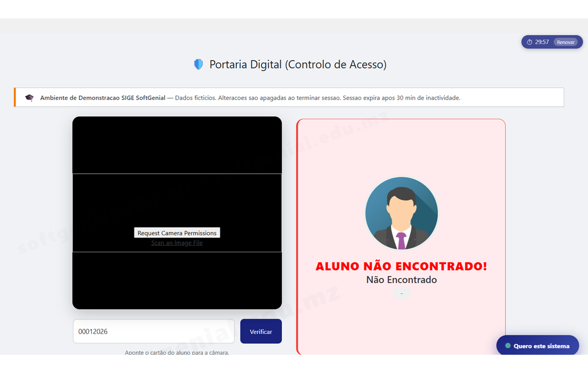Click the graduation cap icon in demo banner
This screenshot has height=368, width=588.
(x=29, y=97)
